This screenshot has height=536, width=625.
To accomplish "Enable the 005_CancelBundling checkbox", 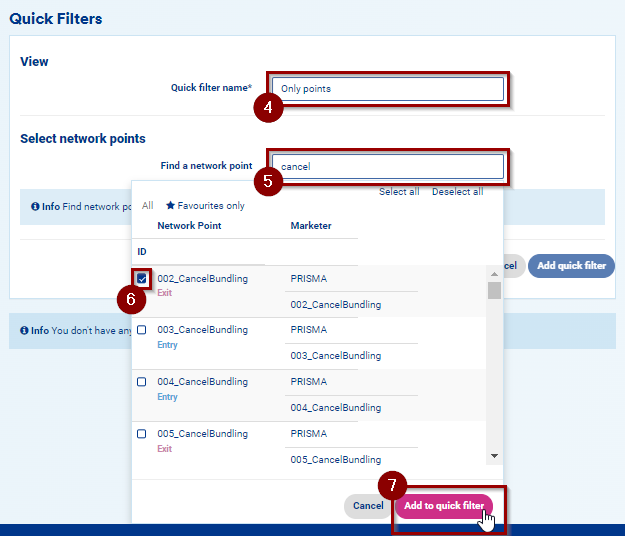I will coord(141,434).
